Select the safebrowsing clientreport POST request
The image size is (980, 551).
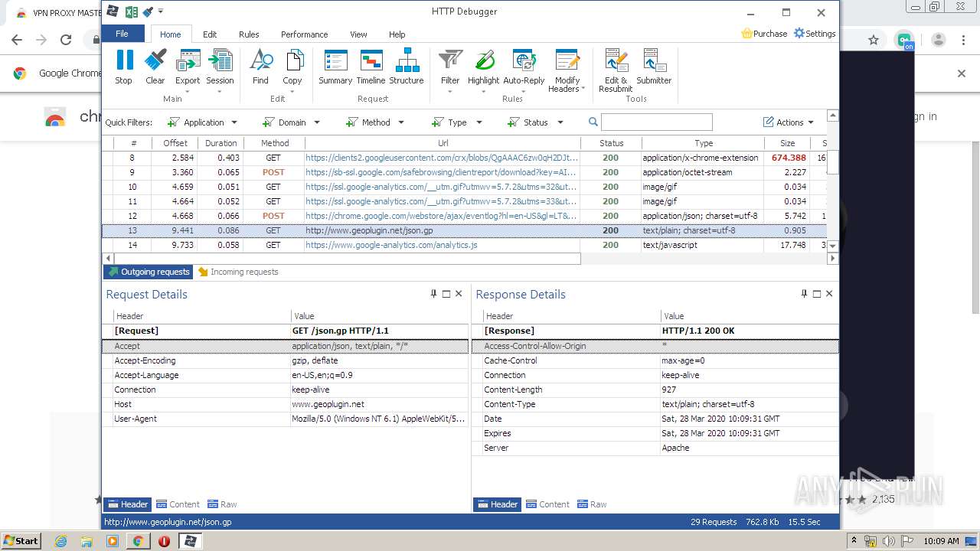coord(465,172)
